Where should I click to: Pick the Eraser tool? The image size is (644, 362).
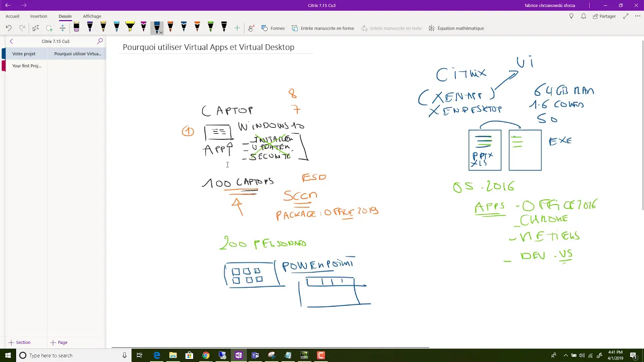point(76,27)
